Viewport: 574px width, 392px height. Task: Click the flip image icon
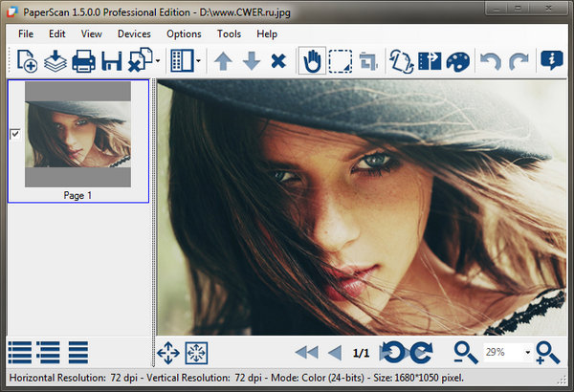coord(430,61)
